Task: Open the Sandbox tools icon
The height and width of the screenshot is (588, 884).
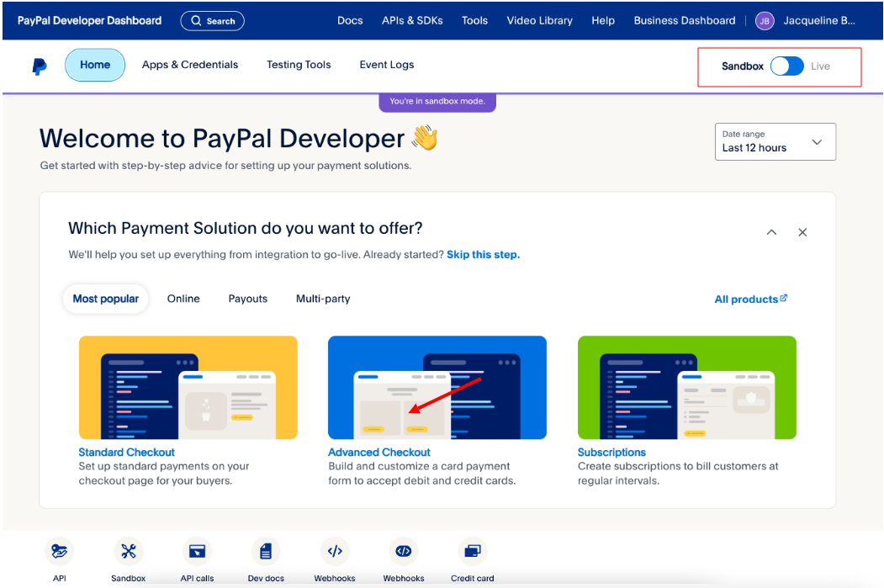Action: point(128,552)
